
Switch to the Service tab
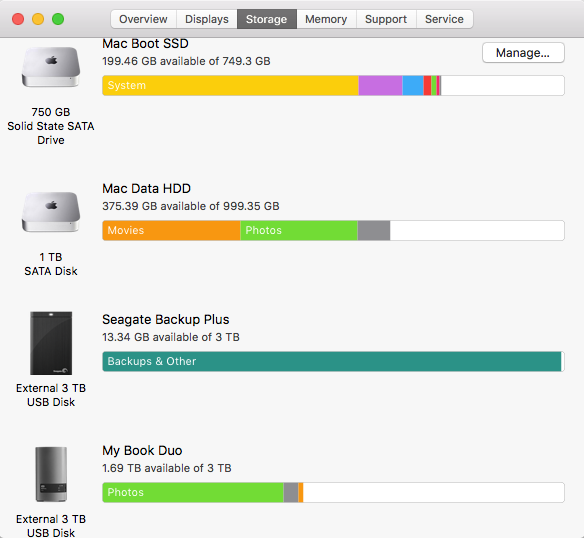[x=444, y=19]
